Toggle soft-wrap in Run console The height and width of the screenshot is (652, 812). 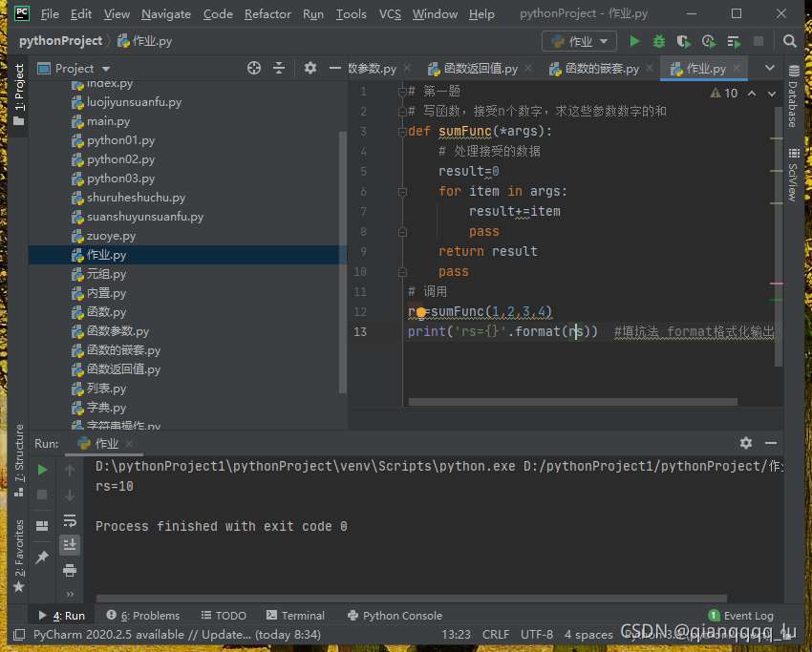tap(70, 520)
